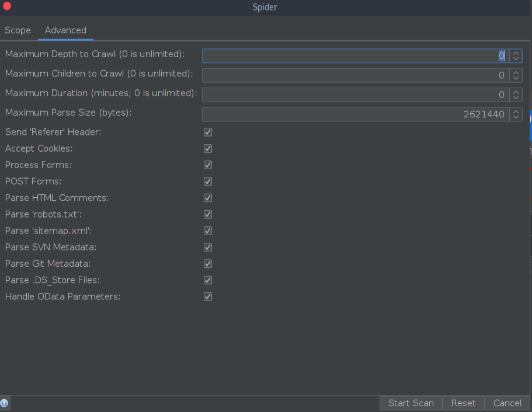Toggle Accept Cookies checkbox

pos(208,149)
